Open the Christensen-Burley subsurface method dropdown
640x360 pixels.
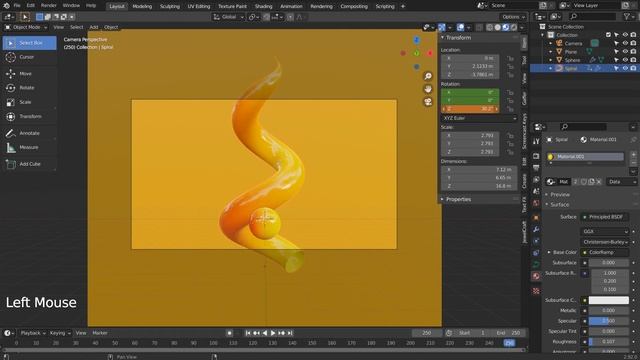[604, 242]
